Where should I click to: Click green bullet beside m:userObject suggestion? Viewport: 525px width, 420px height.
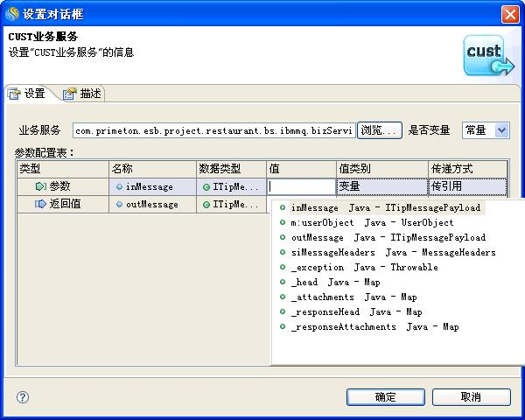(x=283, y=222)
